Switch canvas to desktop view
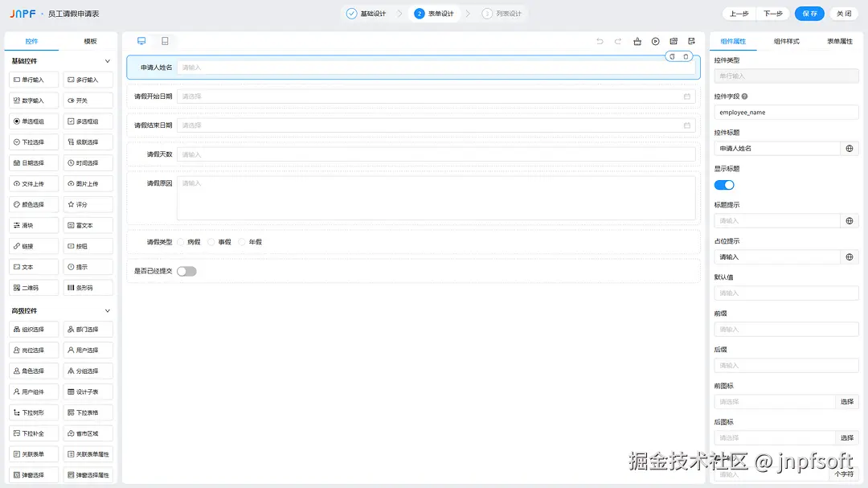The width and height of the screenshot is (868, 488). click(141, 41)
